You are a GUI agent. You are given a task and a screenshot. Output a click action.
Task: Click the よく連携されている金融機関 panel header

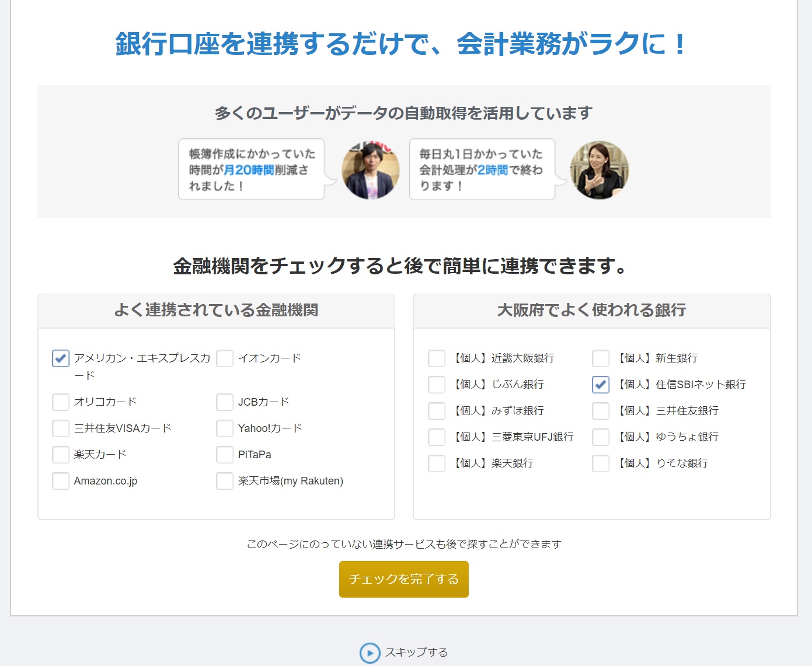(216, 311)
